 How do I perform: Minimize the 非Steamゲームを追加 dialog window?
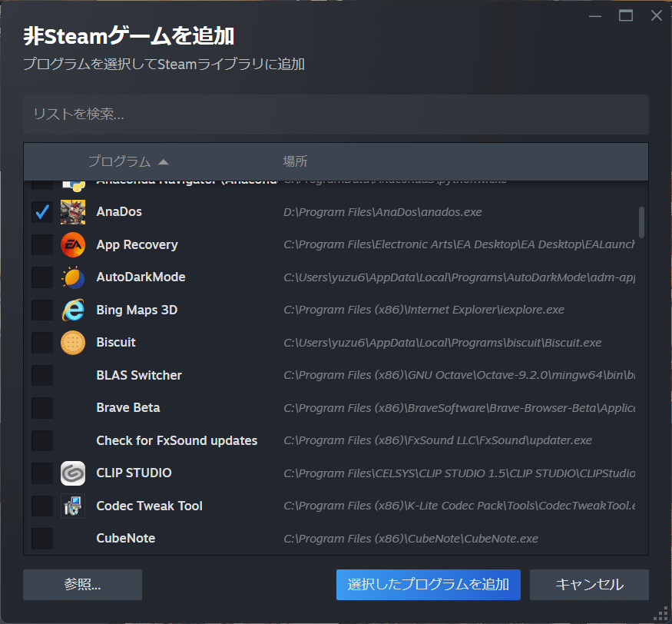pos(595,16)
